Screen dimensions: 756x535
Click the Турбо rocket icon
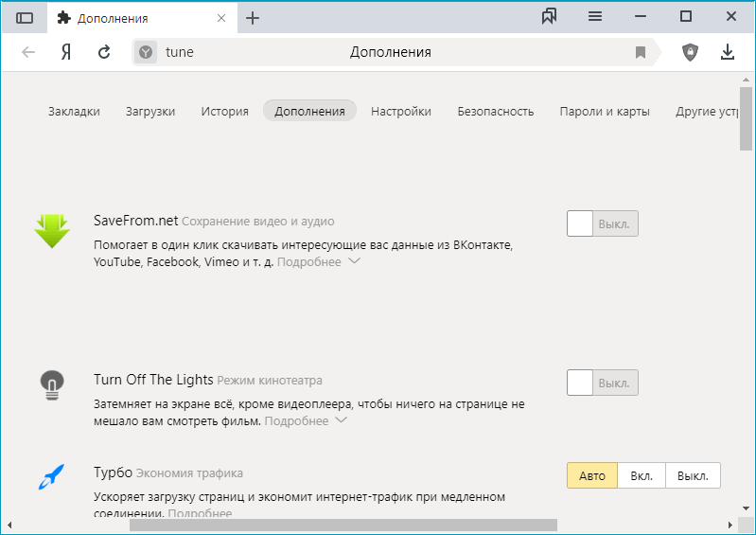coord(51,476)
